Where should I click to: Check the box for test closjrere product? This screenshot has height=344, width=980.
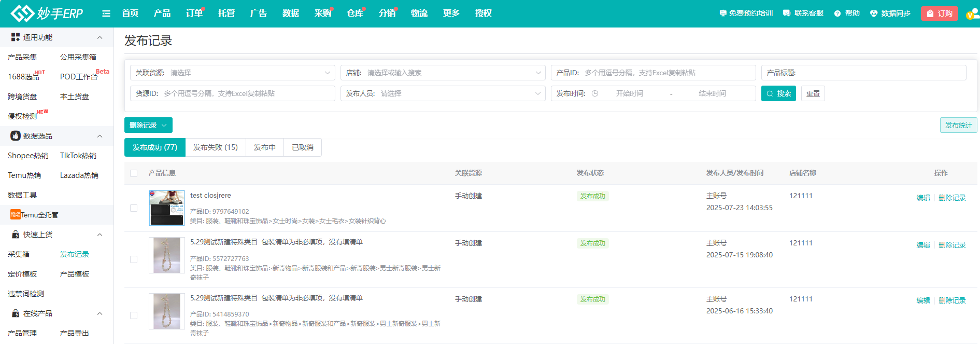click(x=134, y=208)
